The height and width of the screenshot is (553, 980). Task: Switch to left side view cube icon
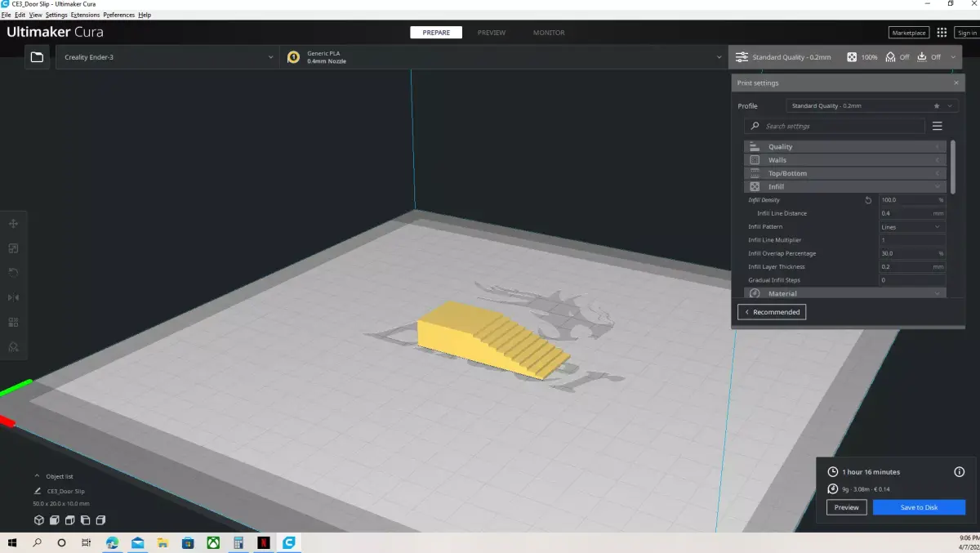[x=85, y=520]
